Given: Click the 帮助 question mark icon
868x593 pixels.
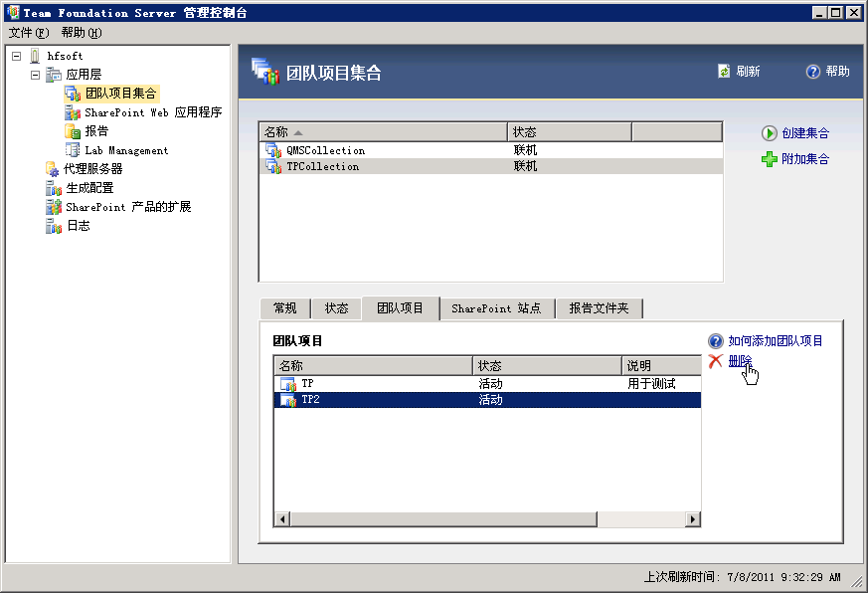Looking at the screenshot, I should (x=812, y=72).
